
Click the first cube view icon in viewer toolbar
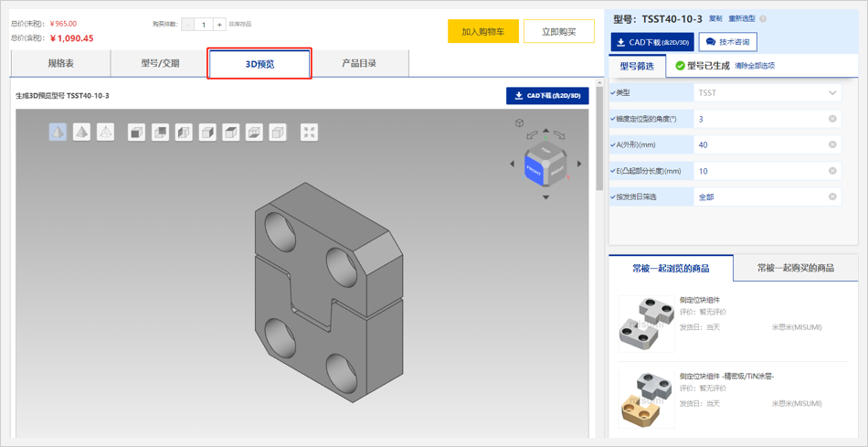[x=136, y=133]
